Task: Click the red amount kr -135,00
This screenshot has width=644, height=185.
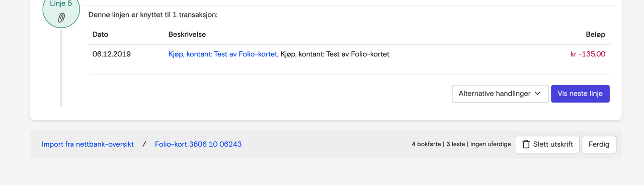Action: (588, 54)
